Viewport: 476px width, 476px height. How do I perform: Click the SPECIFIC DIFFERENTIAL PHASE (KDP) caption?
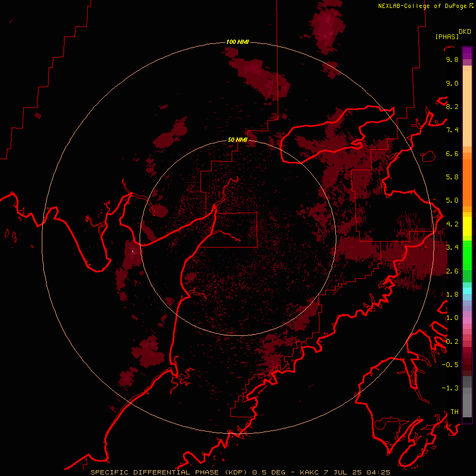click(x=169, y=472)
